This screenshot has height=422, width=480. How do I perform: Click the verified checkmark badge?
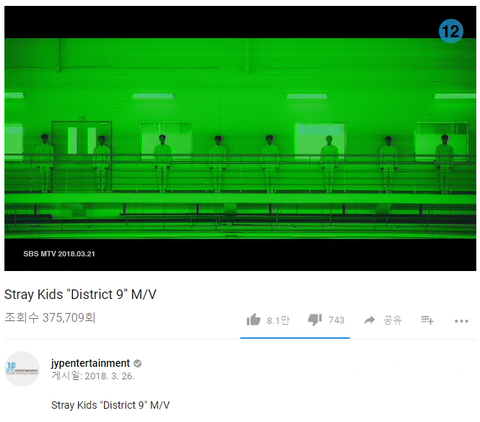click(137, 363)
